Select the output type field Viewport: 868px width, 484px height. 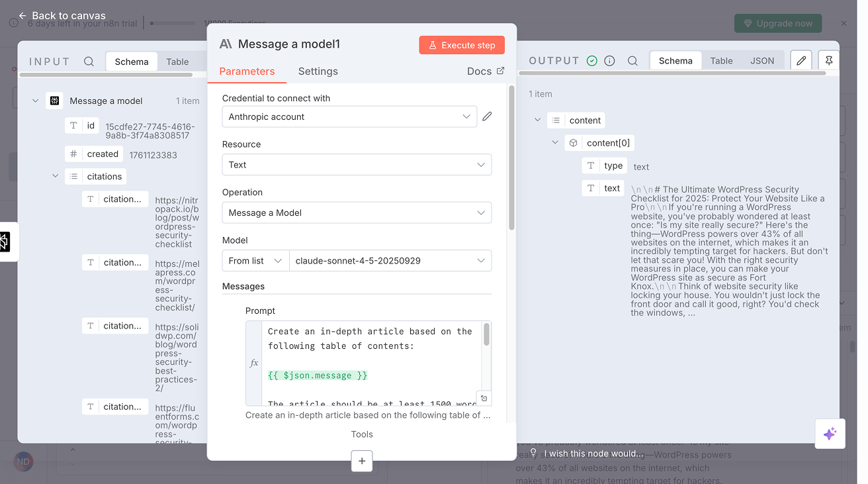tap(605, 166)
